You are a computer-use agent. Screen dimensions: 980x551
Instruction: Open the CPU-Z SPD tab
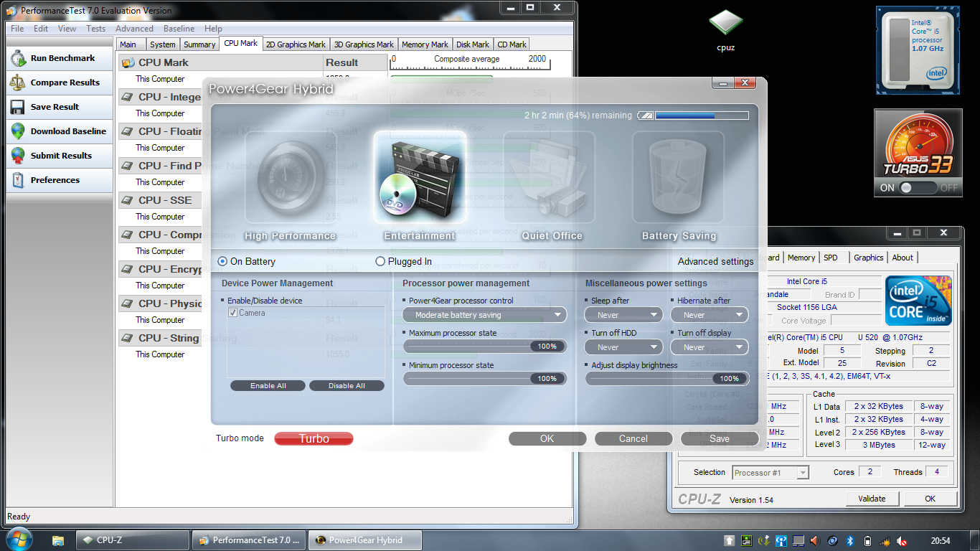(830, 258)
